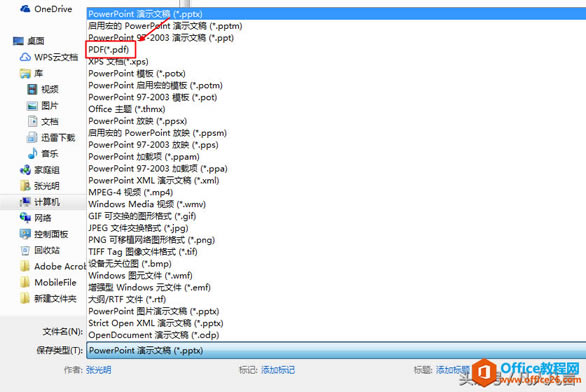Image resolution: width=586 pixels, height=392 pixels.
Task: Open 计算机 in navigation pane
Action: click(47, 202)
